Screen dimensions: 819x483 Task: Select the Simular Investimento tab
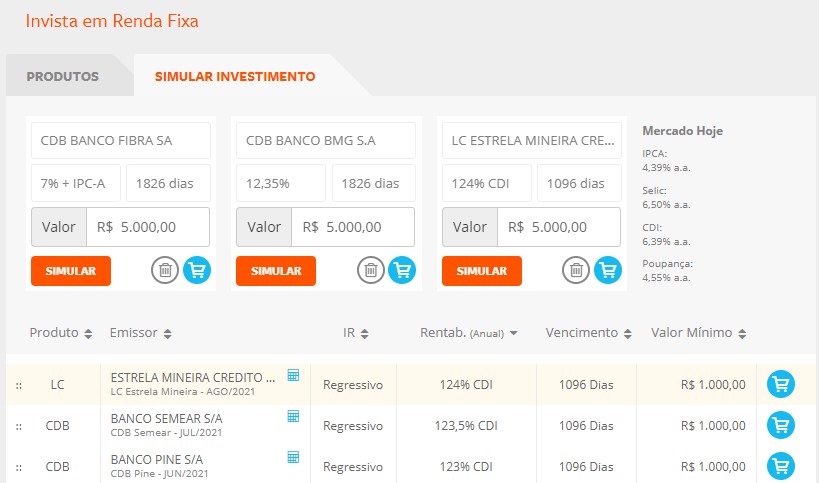point(235,76)
